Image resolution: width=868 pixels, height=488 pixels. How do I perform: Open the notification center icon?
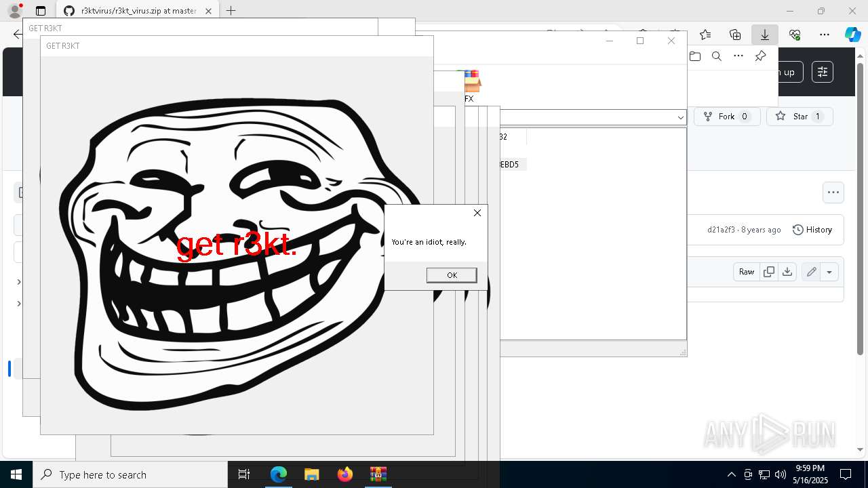tap(846, 474)
